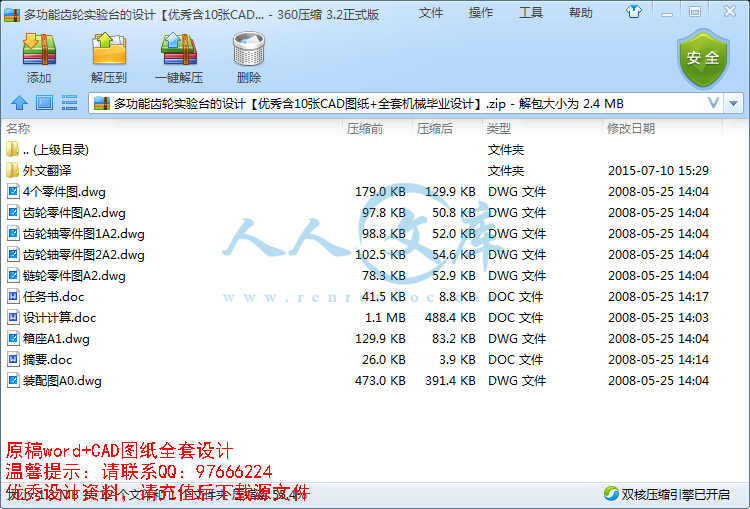Click 2015-07-10 15:29 date of 外文翻译
Screen dimensions: 750x509
tap(658, 171)
